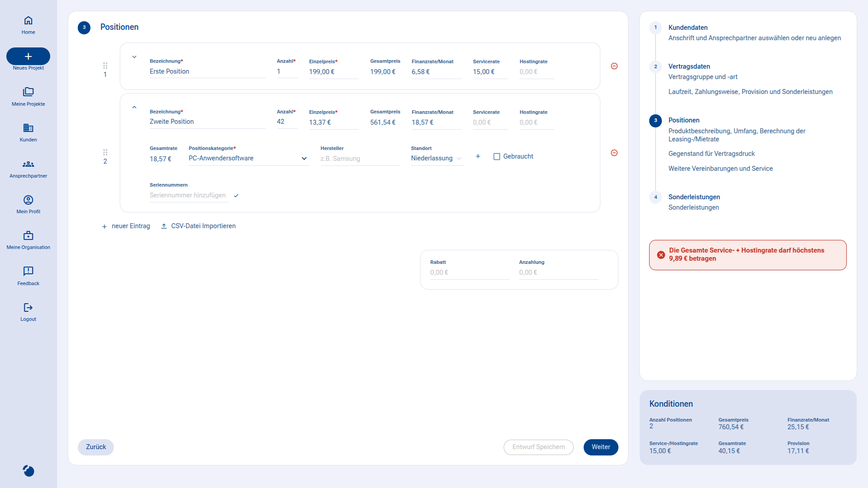The image size is (868, 488).
Task: Toggle the Gebraucht checkbox
Action: click(497, 156)
